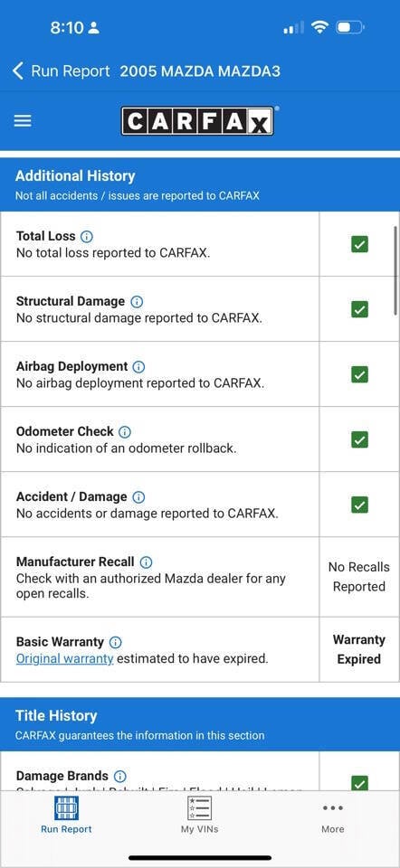
Task: Open the hamburger menu icon
Action: click(x=22, y=120)
